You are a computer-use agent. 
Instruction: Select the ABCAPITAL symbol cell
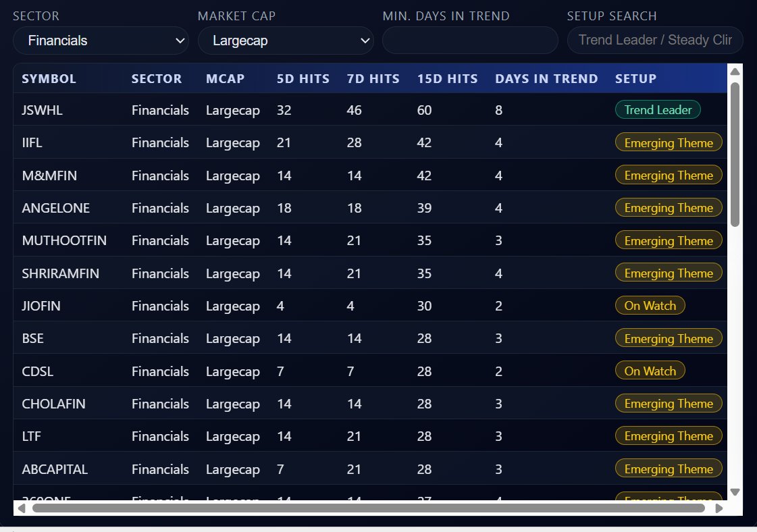point(55,469)
